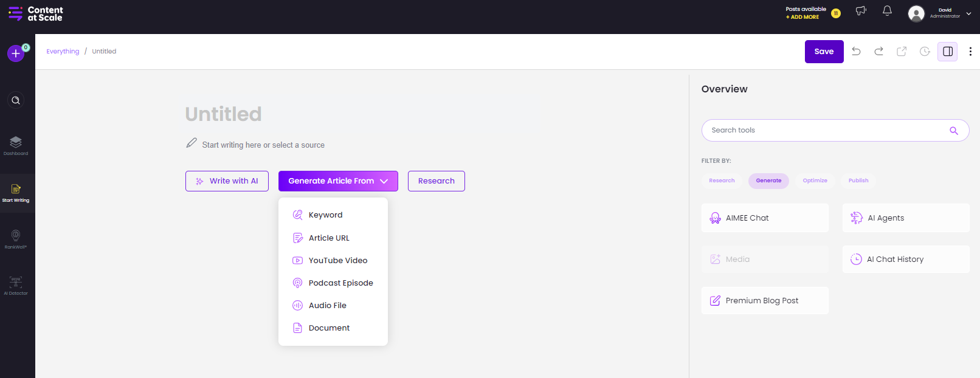The height and width of the screenshot is (378, 980).
Task: Click the Search tools input field
Action: click(835, 131)
